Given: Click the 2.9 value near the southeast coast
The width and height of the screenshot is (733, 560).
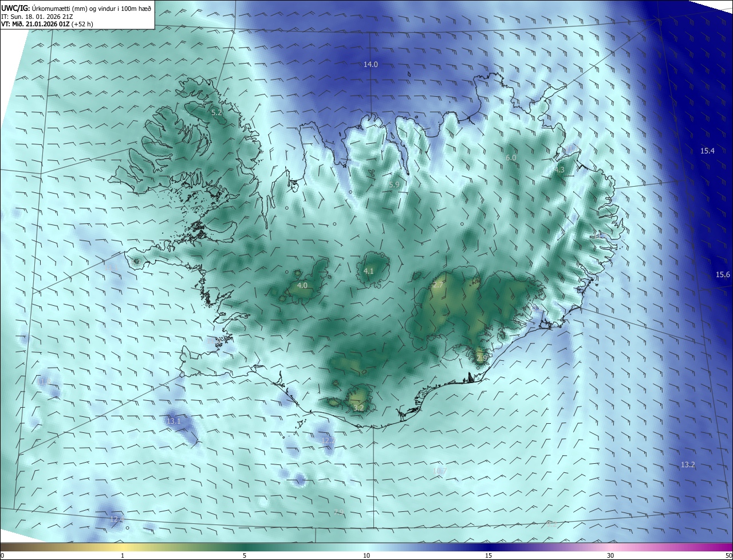Looking at the screenshot, I should point(481,358).
